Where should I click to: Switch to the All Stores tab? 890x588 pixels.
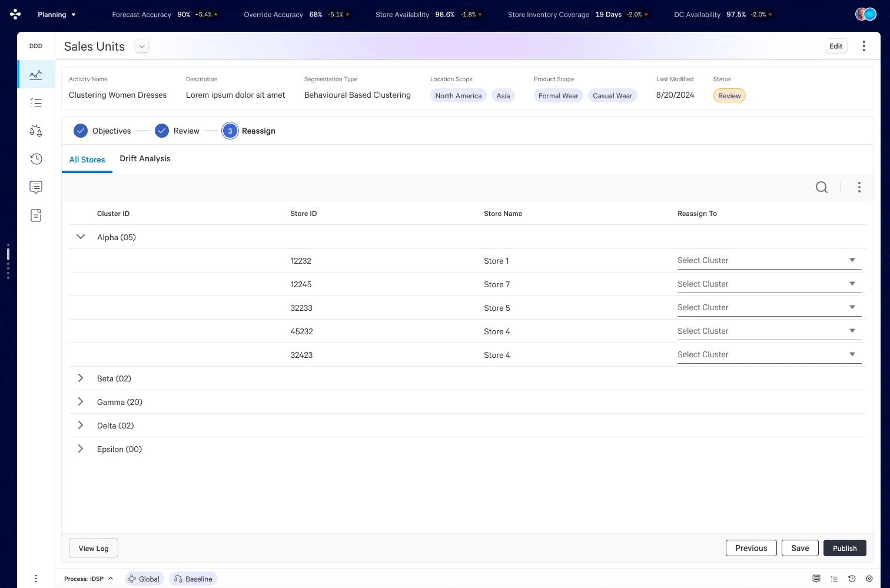[87, 160]
